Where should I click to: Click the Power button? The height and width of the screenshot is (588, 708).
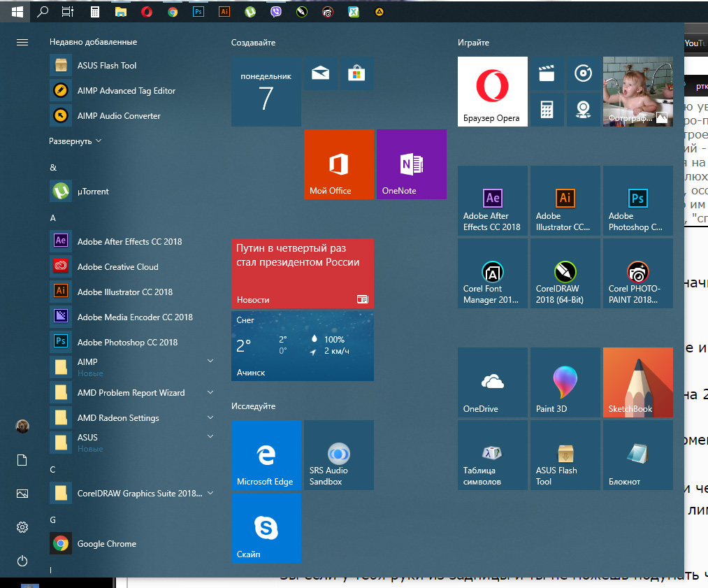click(x=22, y=561)
